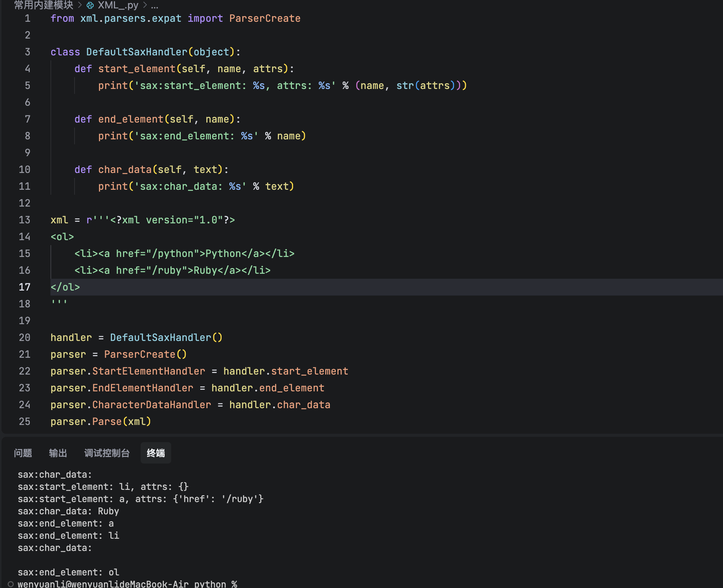Click str(attrs) call on line 5

pyautogui.click(x=426, y=86)
